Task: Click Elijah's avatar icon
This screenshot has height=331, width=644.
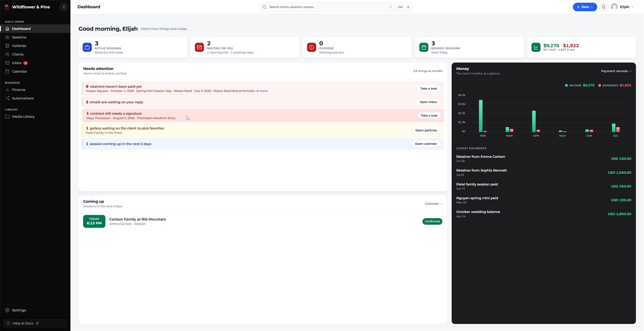Action: click(x=614, y=7)
